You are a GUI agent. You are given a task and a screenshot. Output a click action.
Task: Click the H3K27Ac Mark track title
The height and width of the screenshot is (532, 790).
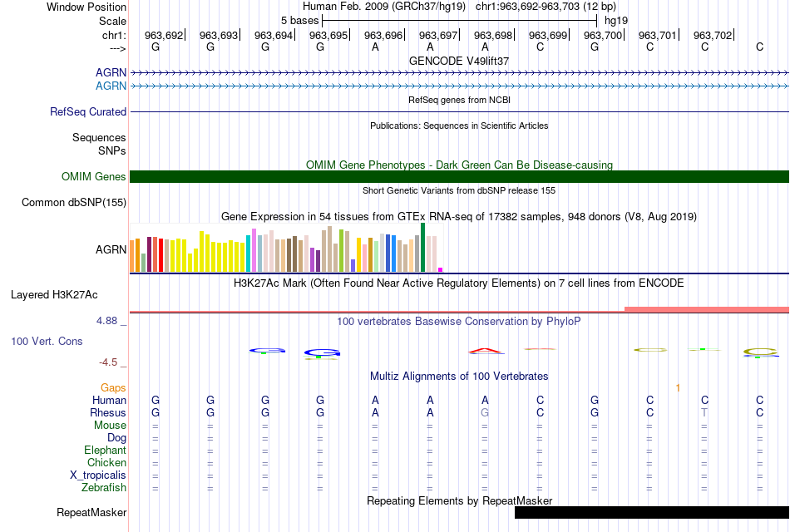pyautogui.click(x=459, y=283)
